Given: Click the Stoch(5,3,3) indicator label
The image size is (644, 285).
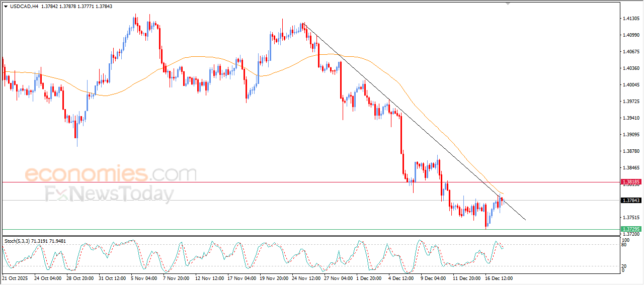Looking at the screenshot, I should (18, 241).
